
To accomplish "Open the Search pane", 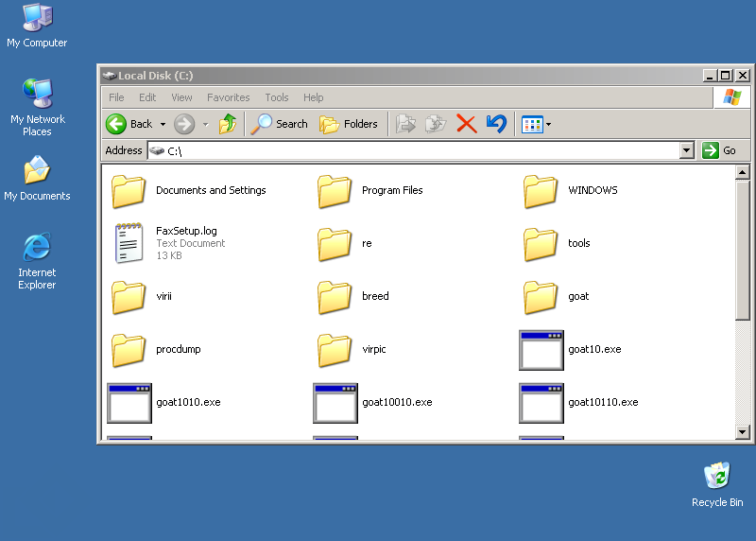I will [x=279, y=124].
